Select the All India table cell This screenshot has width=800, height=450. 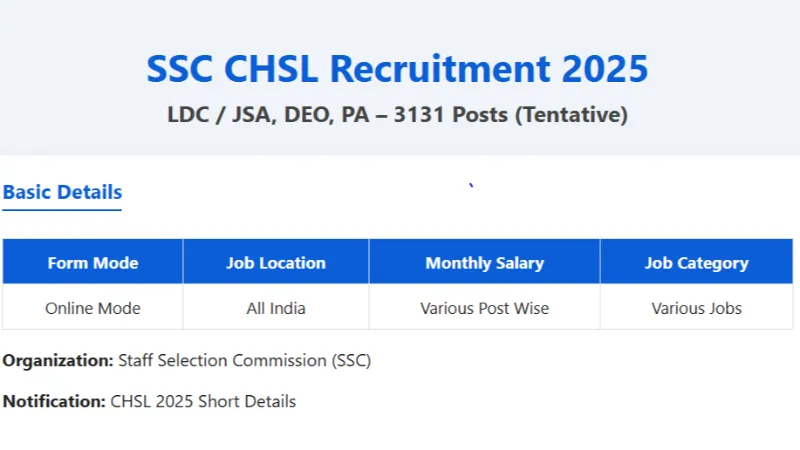(276, 308)
